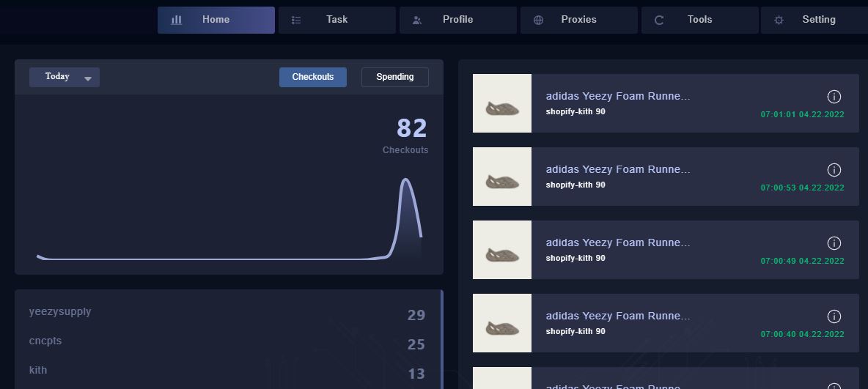Click shopify-kith 90 under 07:01:01 checkout

[x=575, y=111]
